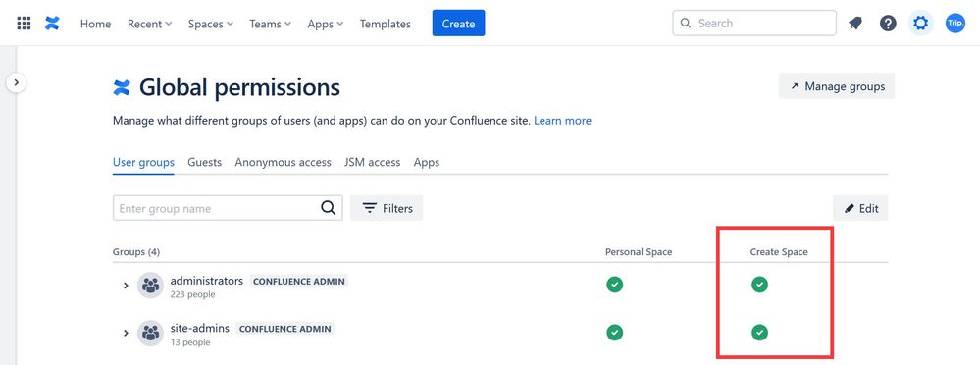980x365 pixels.
Task: Expand the administrators group row
Action: (126, 286)
